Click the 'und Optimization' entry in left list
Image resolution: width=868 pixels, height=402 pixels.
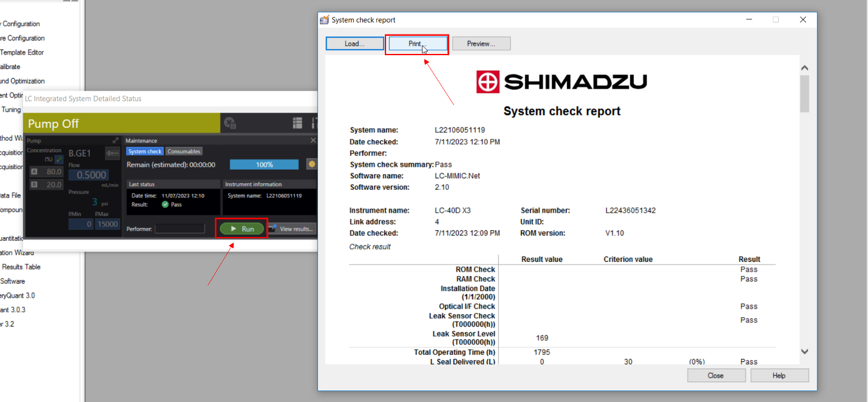22,81
